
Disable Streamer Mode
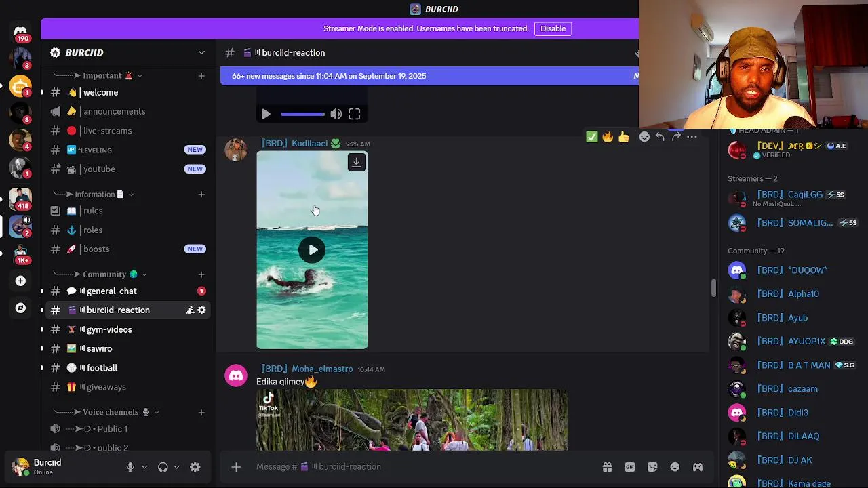point(553,28)
